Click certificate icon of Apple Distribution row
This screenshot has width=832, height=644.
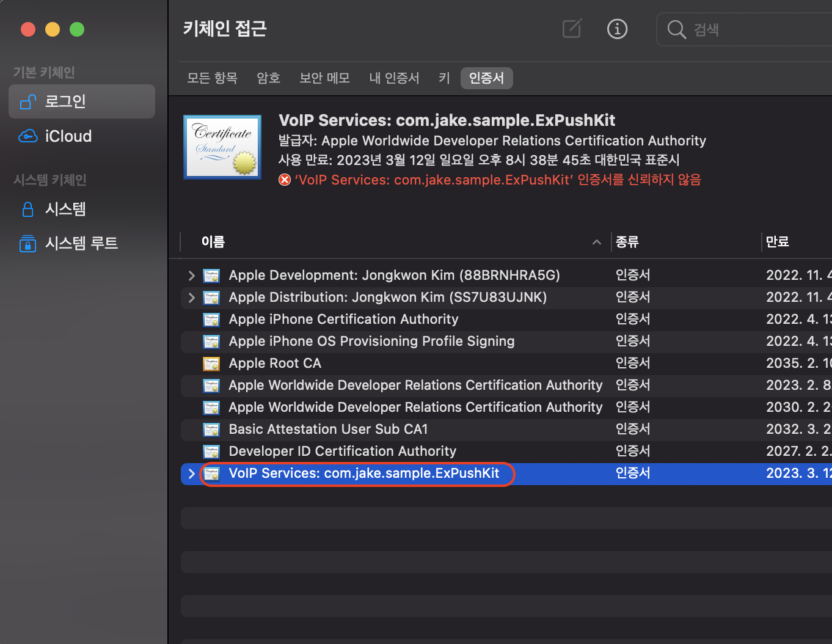tap(211, 298)
